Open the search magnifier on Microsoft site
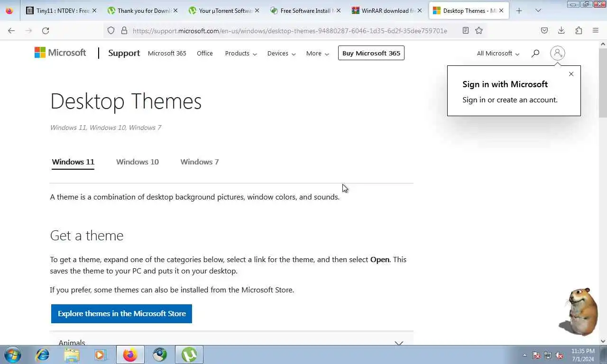This screenshot has height=364, width=607. tap(535, 53)
